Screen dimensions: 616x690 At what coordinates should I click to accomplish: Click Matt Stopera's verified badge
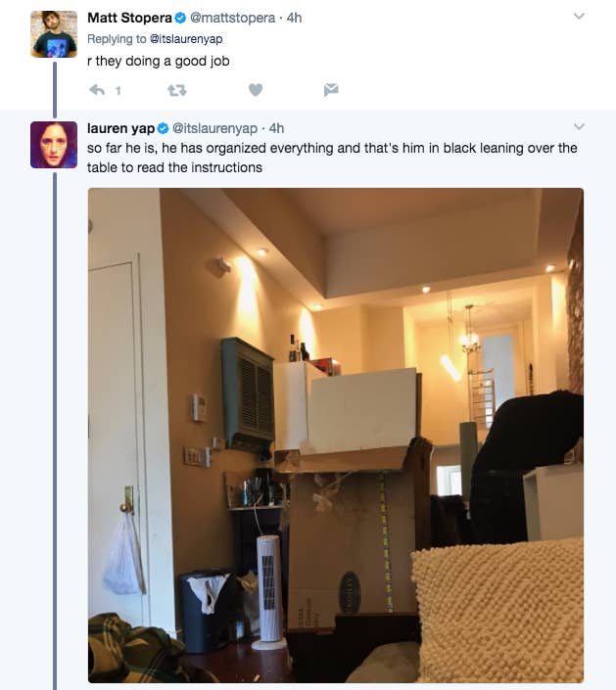click(180, 18)
